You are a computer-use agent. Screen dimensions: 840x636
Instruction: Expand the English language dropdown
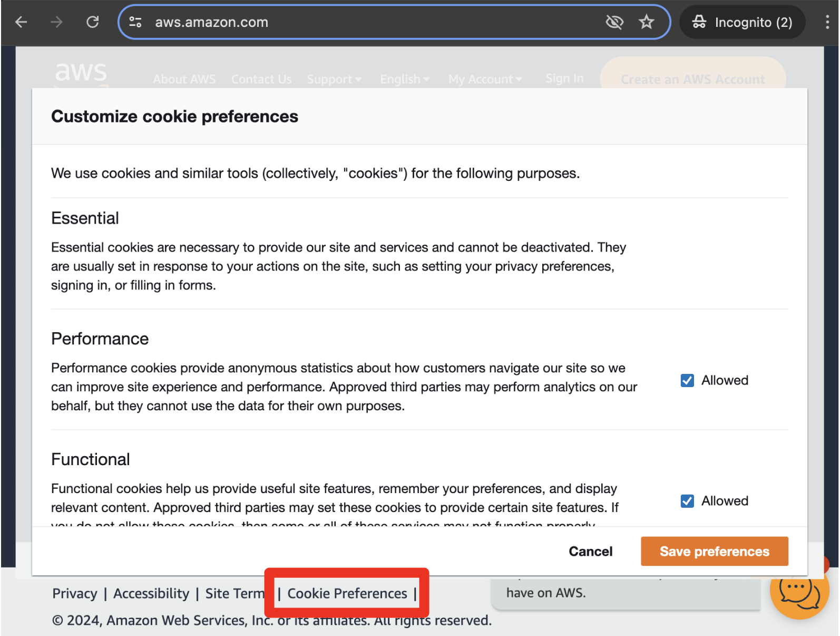coord(405,79)
